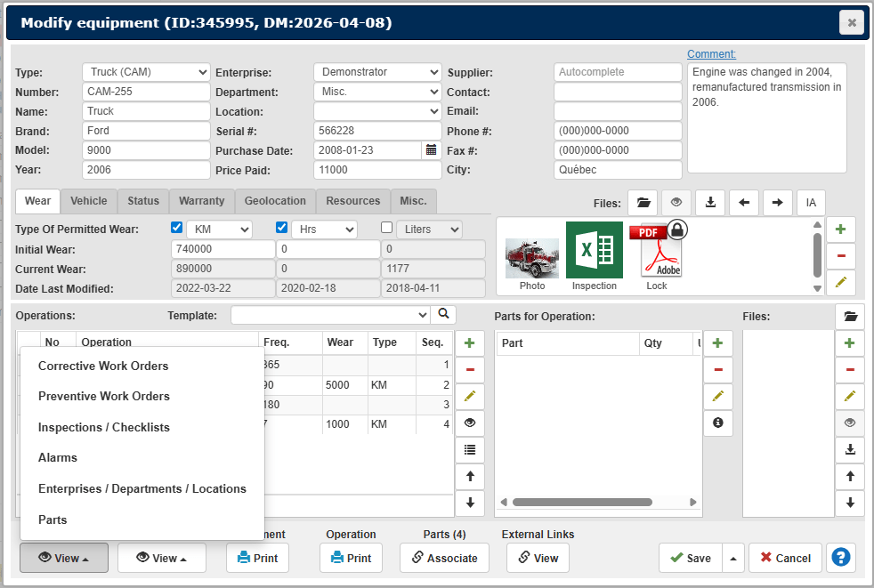Click the search icon beside Template

[x=443, y=315]
